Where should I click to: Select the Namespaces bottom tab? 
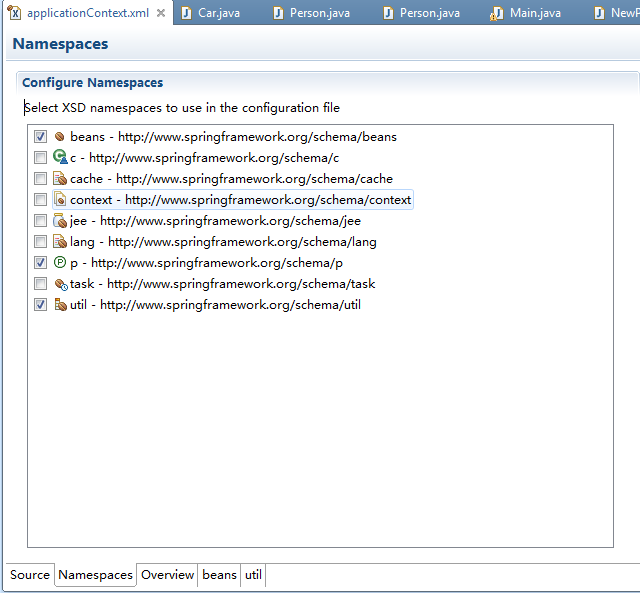(96, 575)
